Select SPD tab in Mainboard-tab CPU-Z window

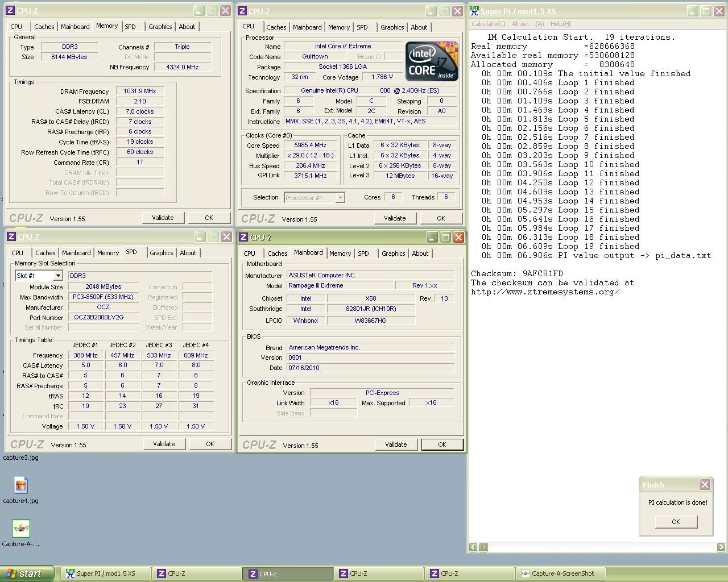pos(363,253)
